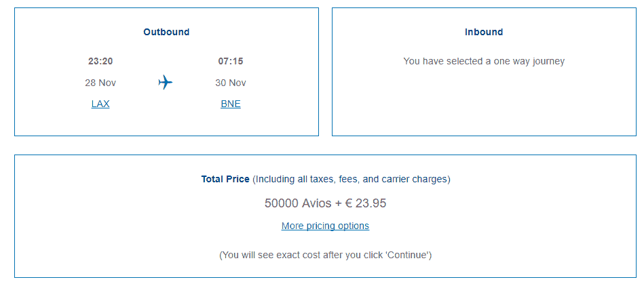
Task: Click the exact cost after Continue note
Action: pos(325,255)
